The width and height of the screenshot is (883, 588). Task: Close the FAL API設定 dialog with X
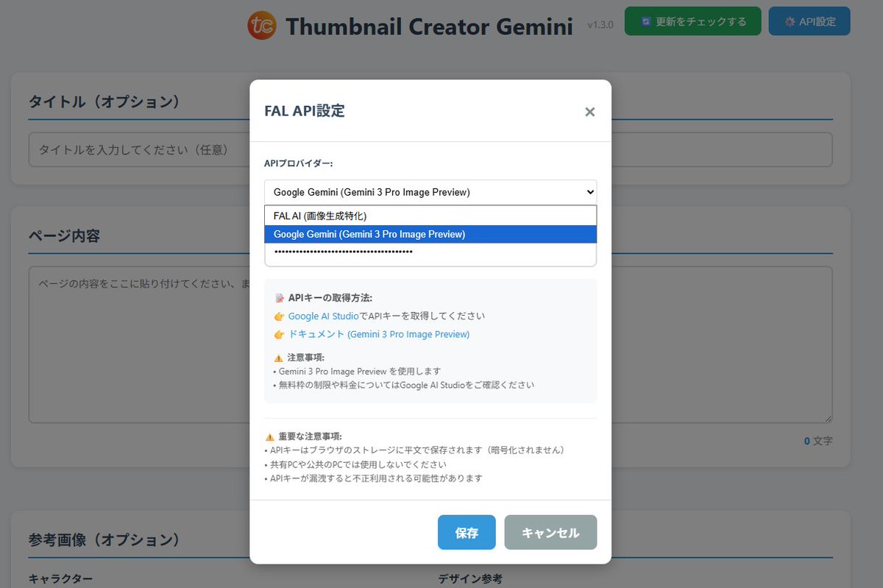[x=589, y=112]
